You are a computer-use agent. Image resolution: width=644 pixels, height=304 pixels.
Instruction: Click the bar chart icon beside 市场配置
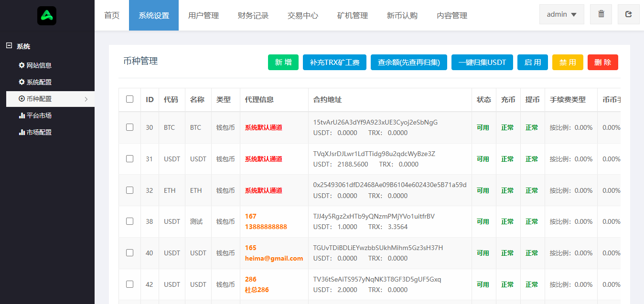click(21, 132)
